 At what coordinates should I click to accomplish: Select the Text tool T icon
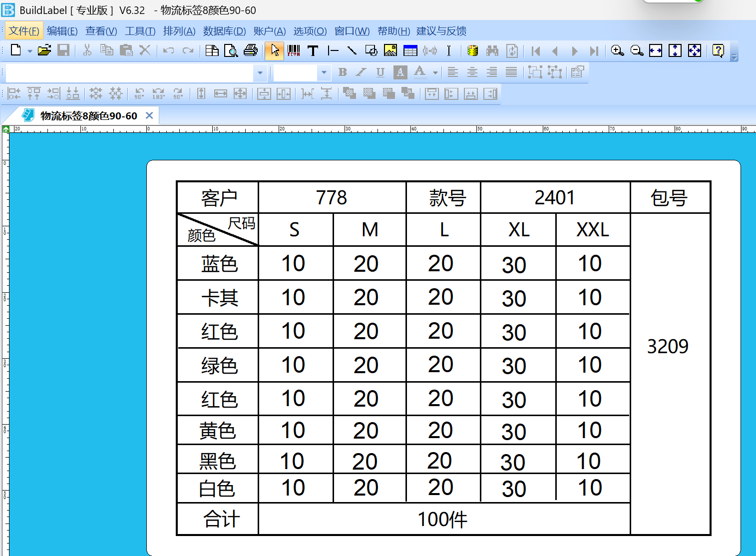313,50
